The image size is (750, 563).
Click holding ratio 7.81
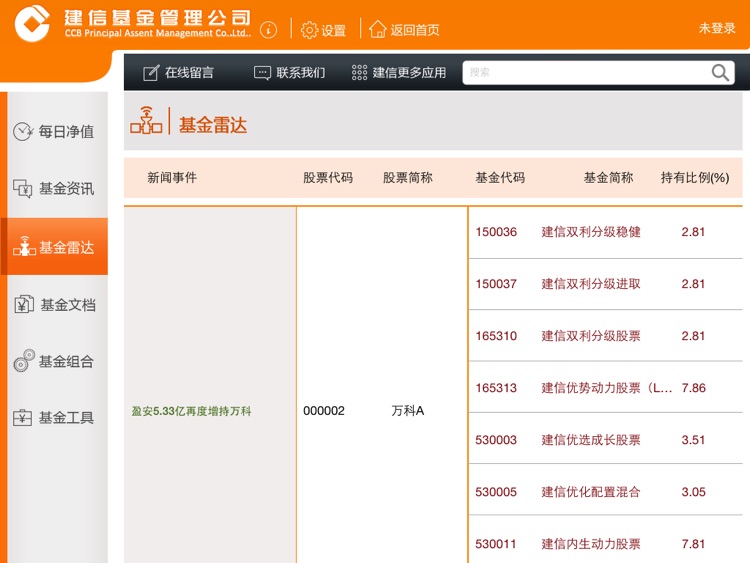(x=694, y=544)
